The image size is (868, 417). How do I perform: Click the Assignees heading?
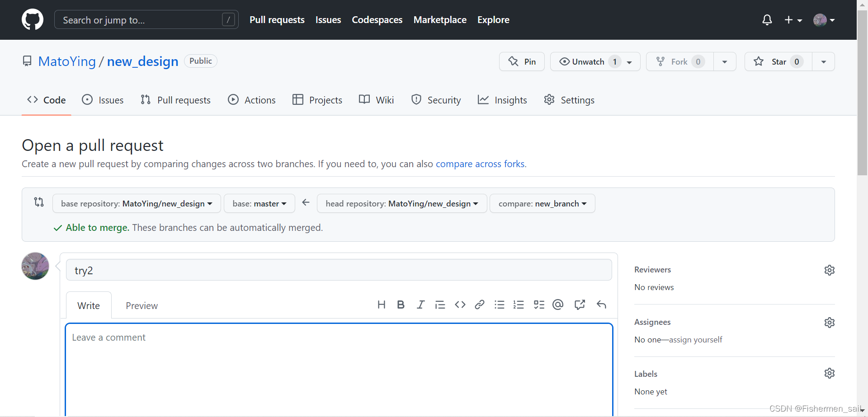coord(652,322)
